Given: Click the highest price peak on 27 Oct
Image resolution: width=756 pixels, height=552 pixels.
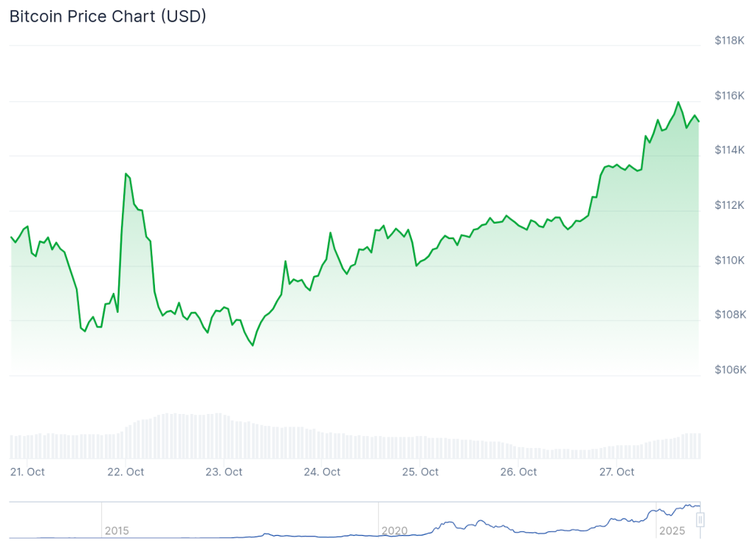Looking at the screenshot, I should click(x=678, y=102).
